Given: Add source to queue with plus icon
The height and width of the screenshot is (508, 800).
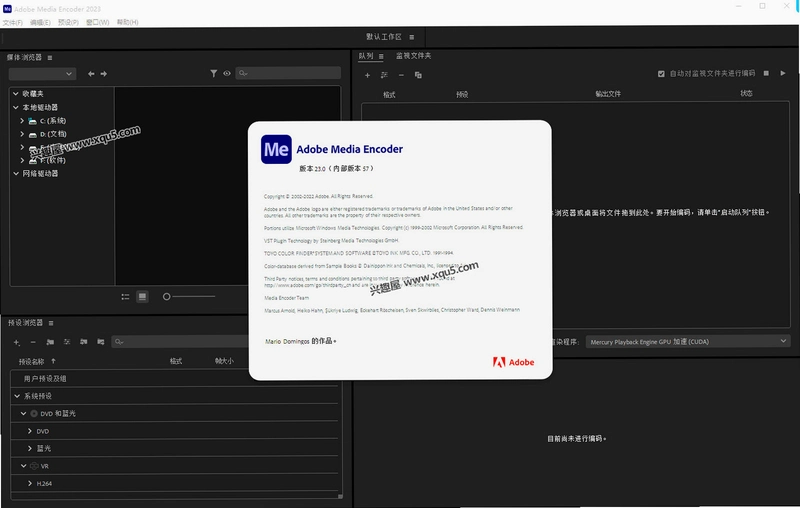Looking at the screenshot, I should (x=367, y=75).
